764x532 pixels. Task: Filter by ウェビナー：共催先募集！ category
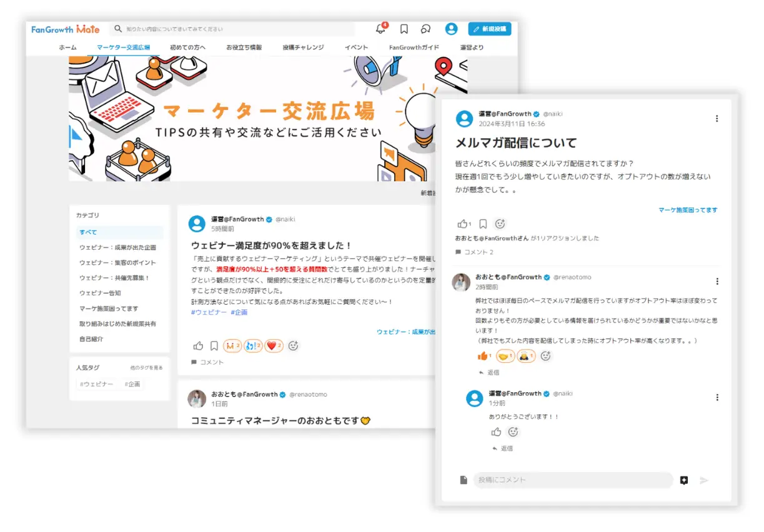pyautogui.click(x=114, y=278)
